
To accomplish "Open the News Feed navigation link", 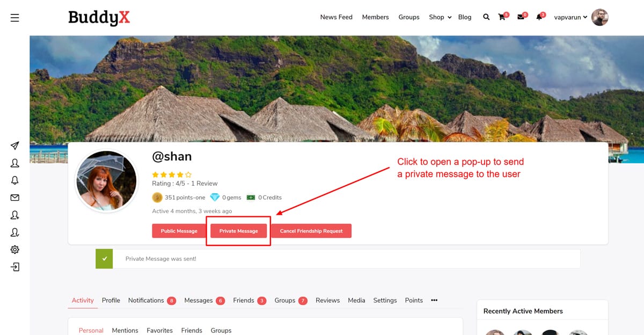I will [336, 17].
